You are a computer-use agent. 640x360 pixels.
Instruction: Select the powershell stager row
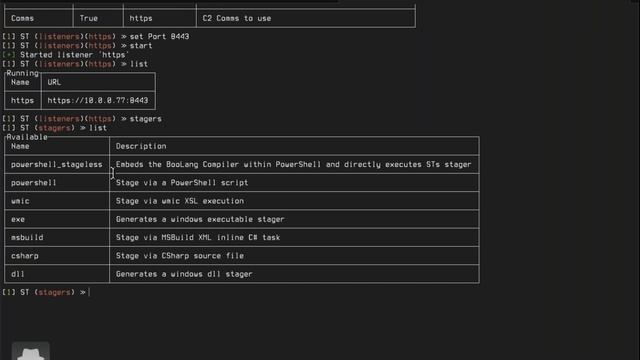241,183
